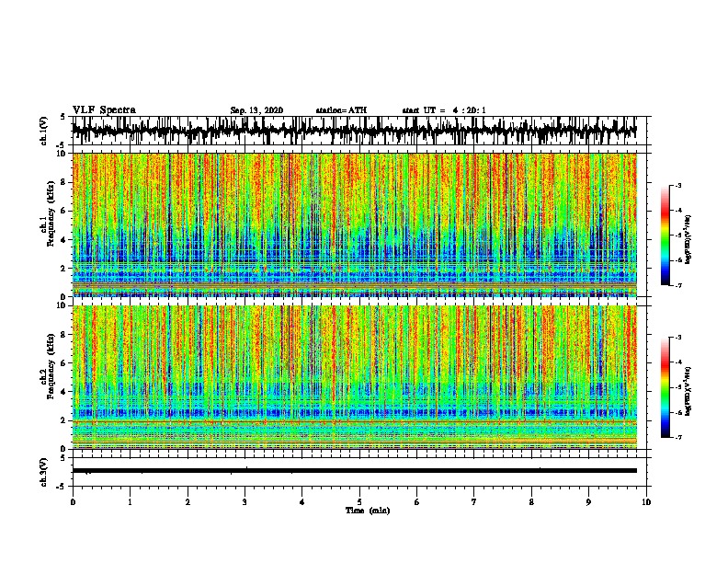Click the "2" kHz tick on ch.2 frequency axis

click(64, 420)
